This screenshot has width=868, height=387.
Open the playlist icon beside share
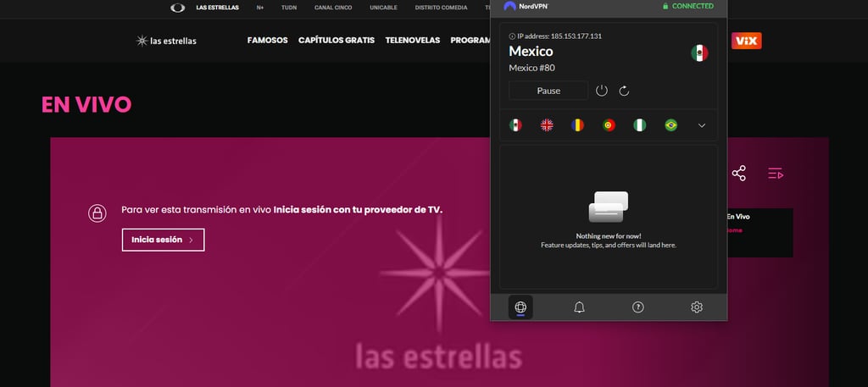point(776,173)
